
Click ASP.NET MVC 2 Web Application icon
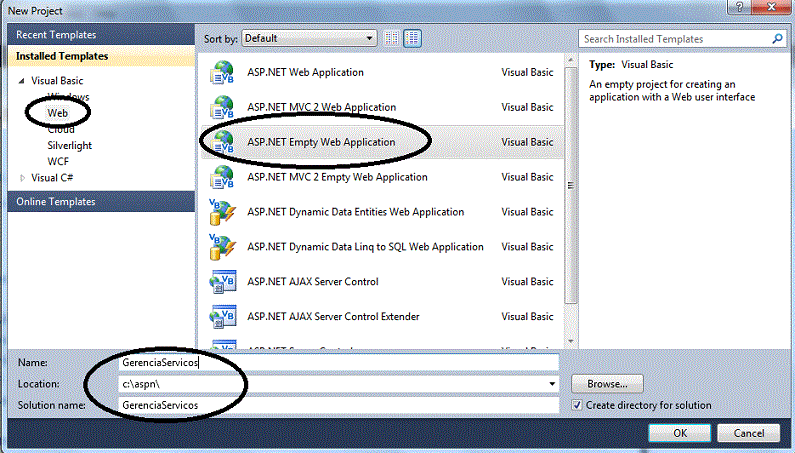pyautogui.click(x=222, y=108)
